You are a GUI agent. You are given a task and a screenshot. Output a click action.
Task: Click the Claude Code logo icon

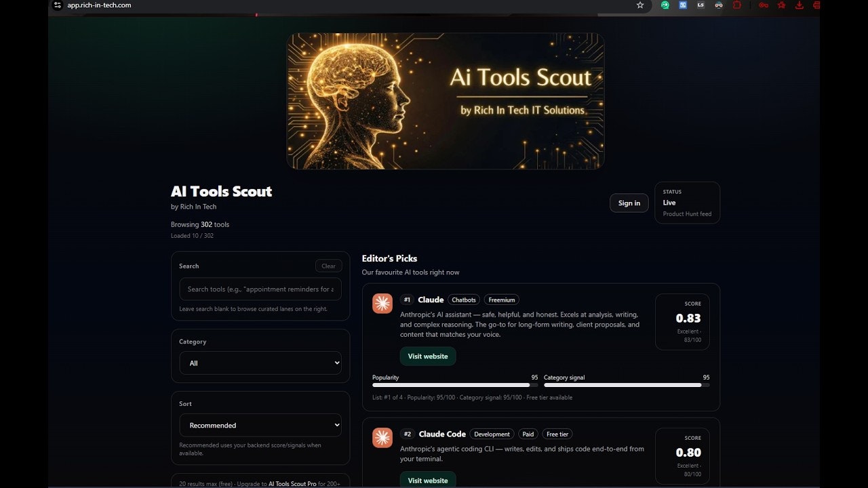click(x=382, y=438)
